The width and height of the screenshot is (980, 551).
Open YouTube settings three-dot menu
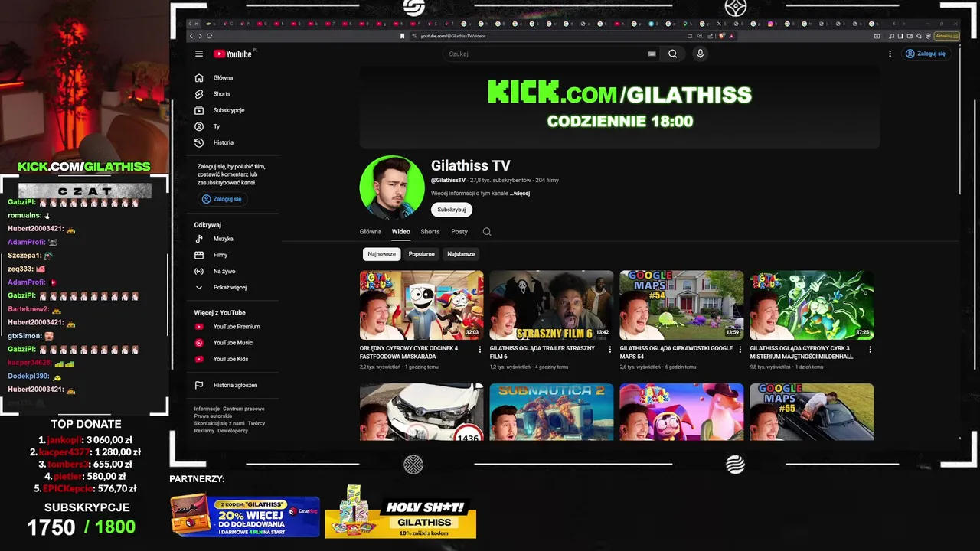(890, 54)
